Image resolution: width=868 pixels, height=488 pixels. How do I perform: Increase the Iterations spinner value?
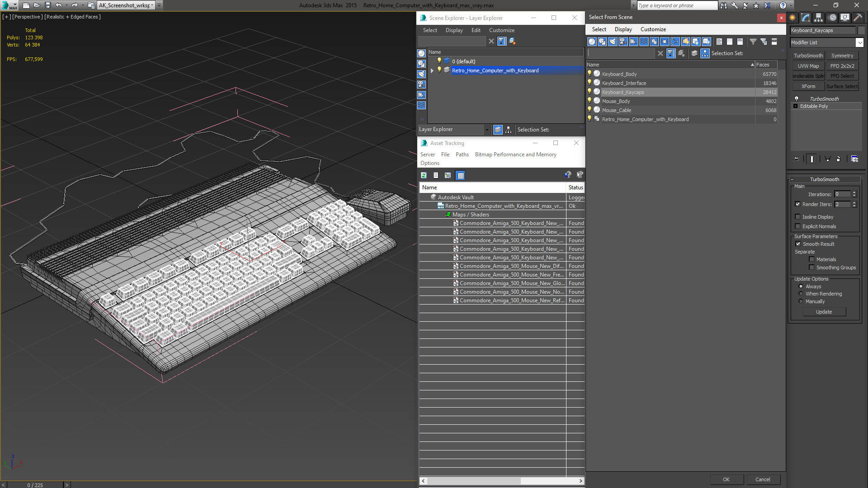tap(854, 192)
